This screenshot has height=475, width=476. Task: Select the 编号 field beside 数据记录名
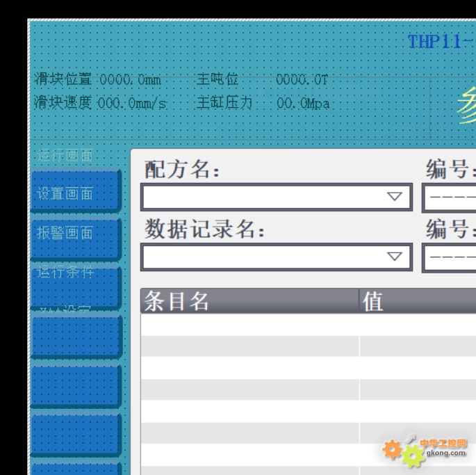click(449, 257)
